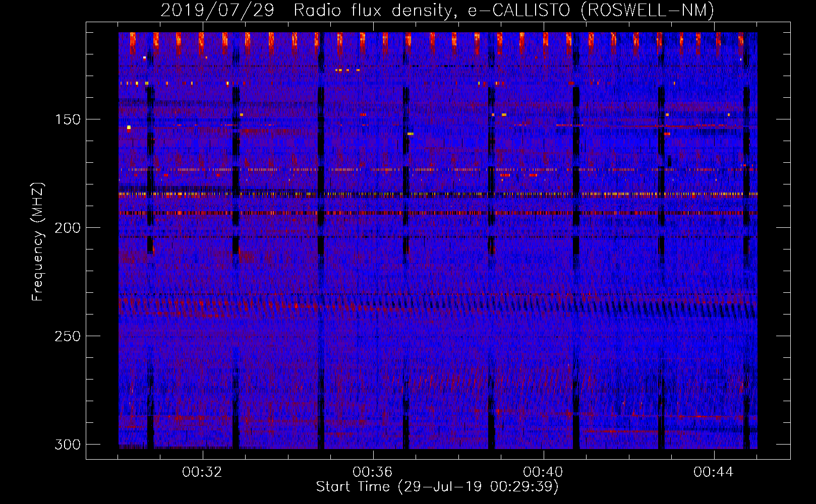Click the 00:36 time tick label
Viewport: 816px width, 504px height.
[373, 472]
